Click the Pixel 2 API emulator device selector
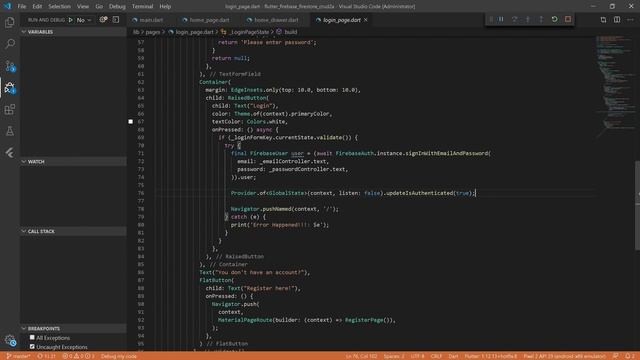The width and height of the screenshot is (640, 360). (564, 356)
